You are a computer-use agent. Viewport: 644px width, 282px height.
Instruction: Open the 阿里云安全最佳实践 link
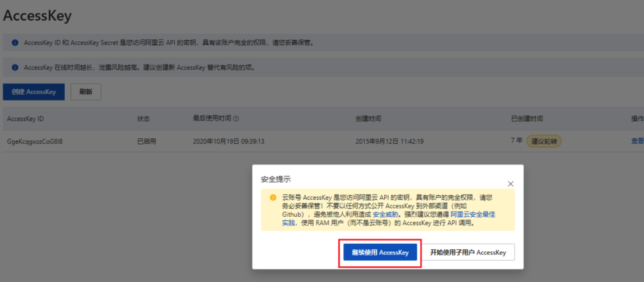(x=473, y=214)
